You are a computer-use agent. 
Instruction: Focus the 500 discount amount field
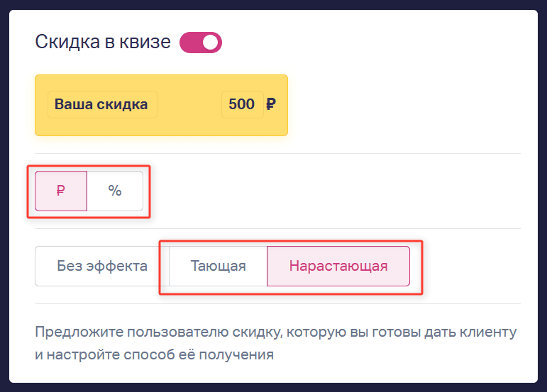(x=242, y=104)
